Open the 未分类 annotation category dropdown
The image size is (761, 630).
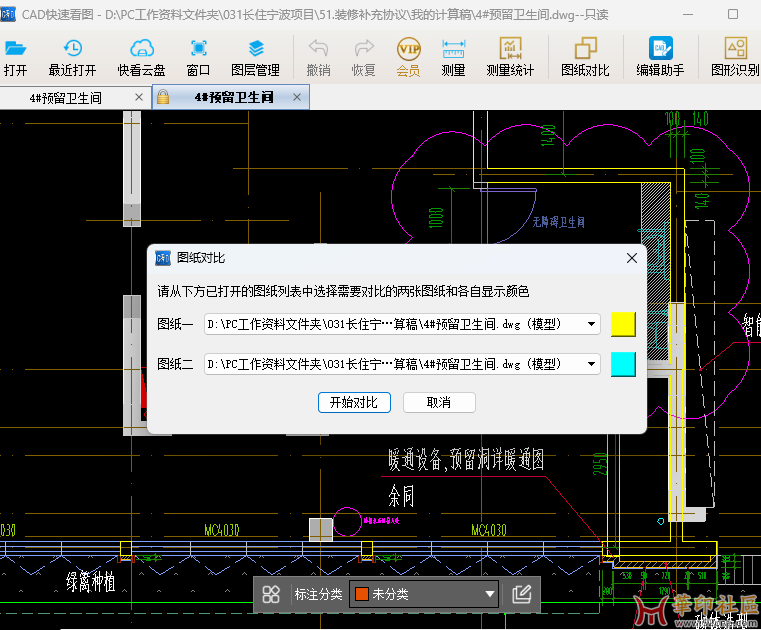click(x=424, y=594)
